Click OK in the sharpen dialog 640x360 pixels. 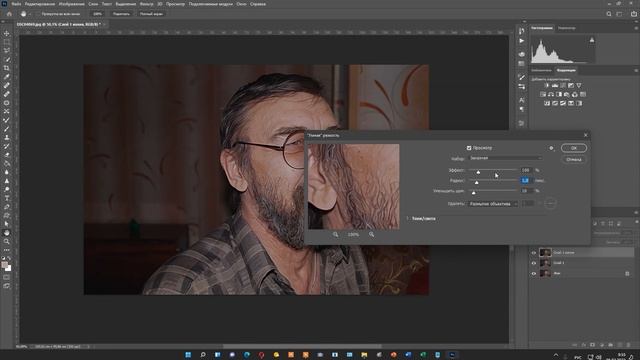pos(573,148)
